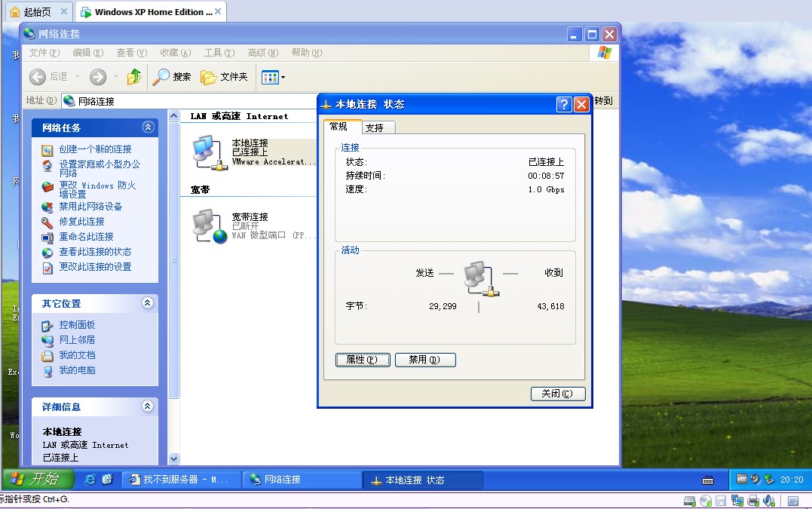812x509 pixels.
Task: Click the 00:08:57 duration value
Action: point(546,176)
